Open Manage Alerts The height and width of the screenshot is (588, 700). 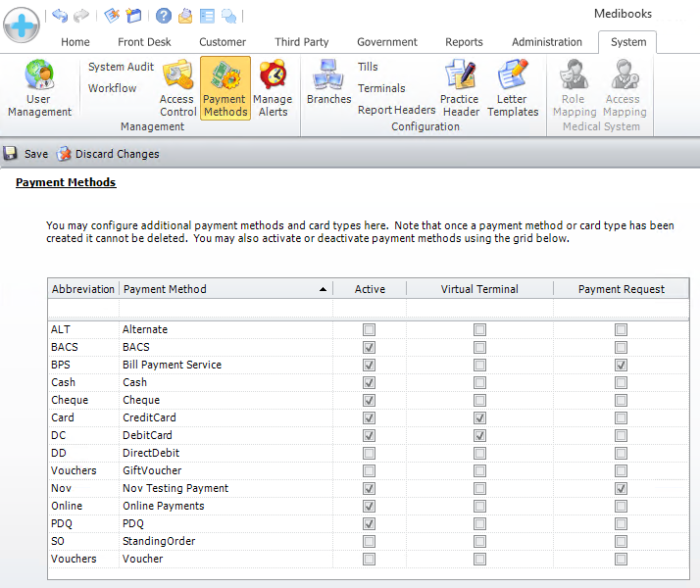click(x=273, y=88)
